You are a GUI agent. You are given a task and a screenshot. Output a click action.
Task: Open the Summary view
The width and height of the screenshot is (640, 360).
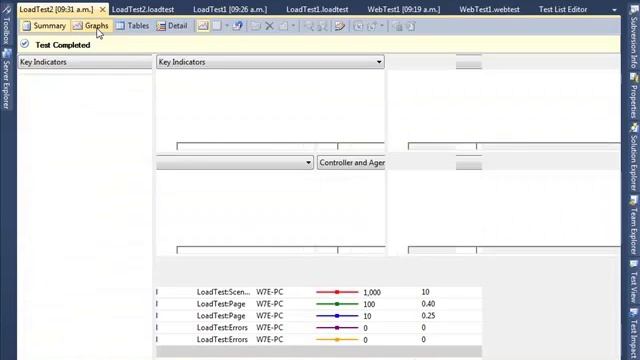click(44, 26)
